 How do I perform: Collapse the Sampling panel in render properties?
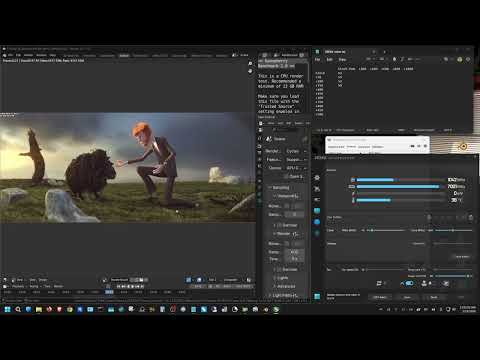tap(279, 188)
